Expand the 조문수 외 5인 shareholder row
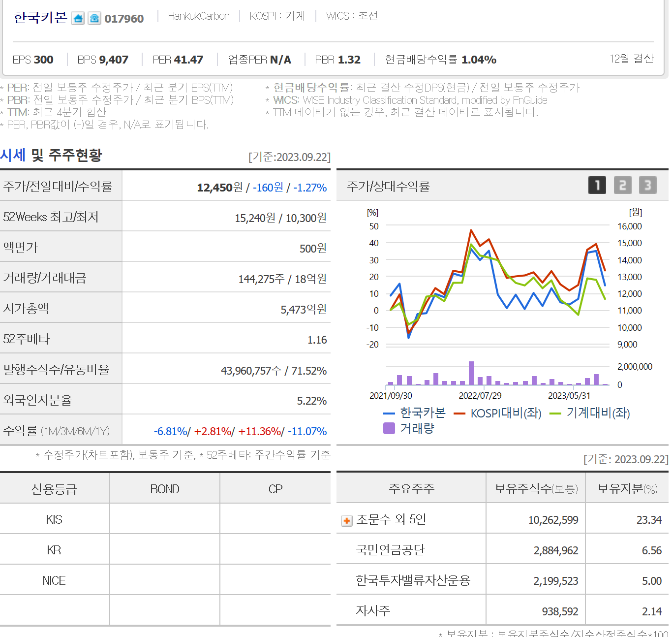Screen dimensions: 672x637 point(347,520)
